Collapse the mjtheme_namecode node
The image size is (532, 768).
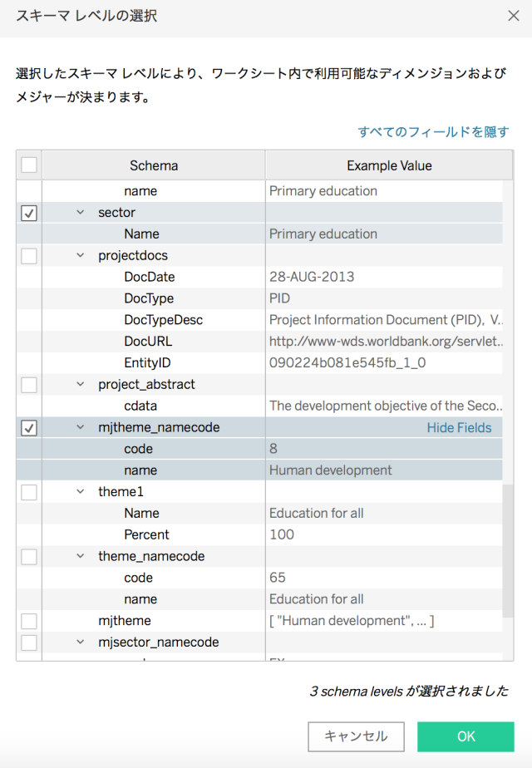[x=81, y=427]
